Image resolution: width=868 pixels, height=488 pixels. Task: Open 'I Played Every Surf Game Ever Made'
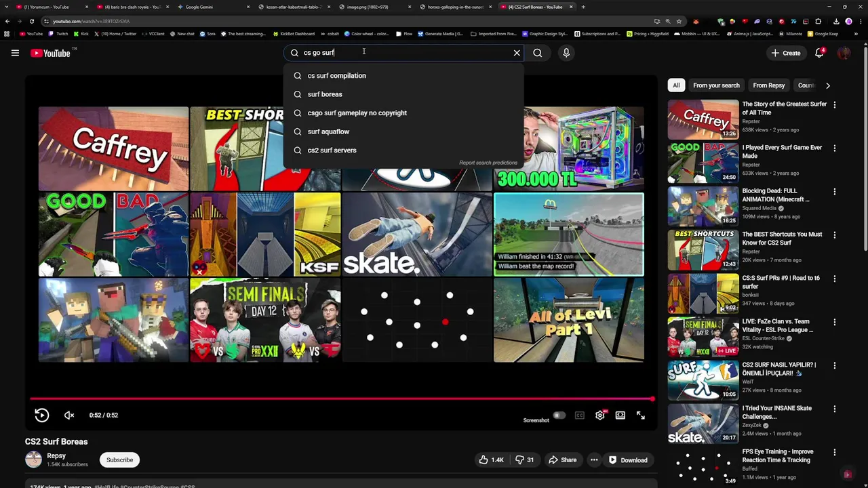(782, 152)
